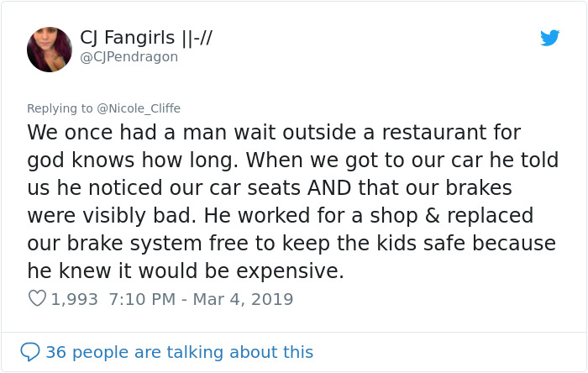
Task: Open CJ Fangirls profile avatar photo
Action: pos(49,49)
